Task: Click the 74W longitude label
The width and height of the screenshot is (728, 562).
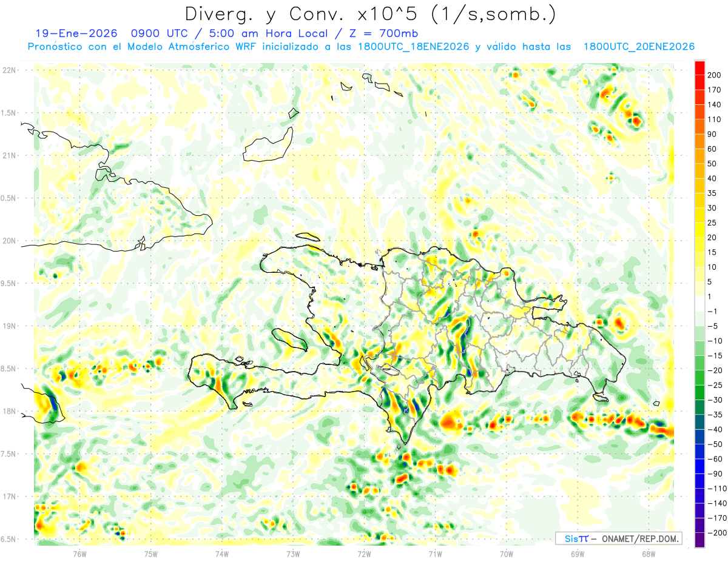Action: (x=222, y=553)
